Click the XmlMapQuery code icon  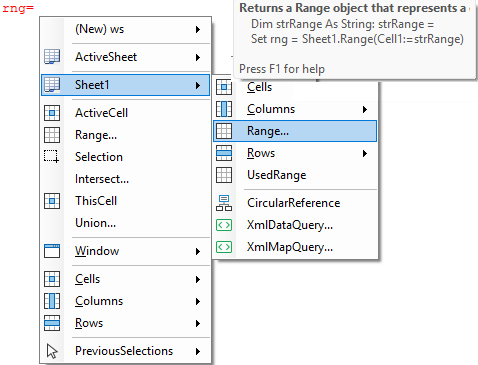coord(224,247)
